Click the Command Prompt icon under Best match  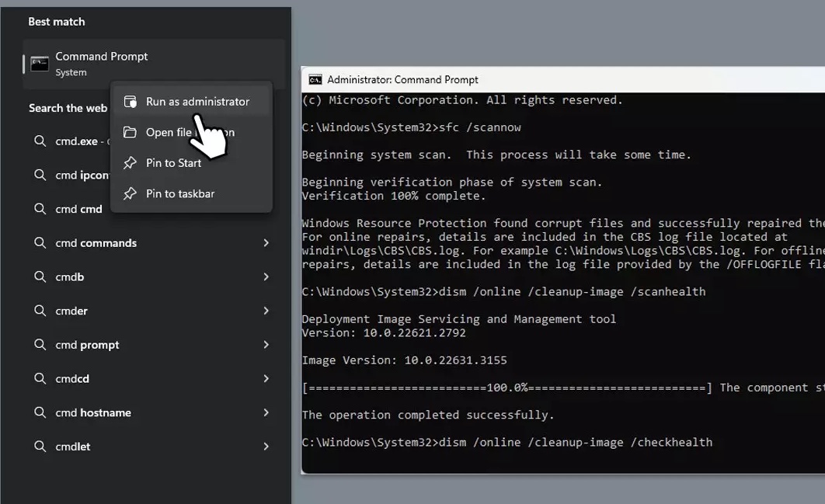(x=40, y=63)
